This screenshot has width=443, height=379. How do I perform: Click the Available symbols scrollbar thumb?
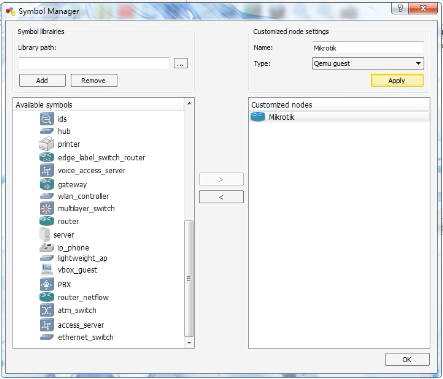click(189, 278)
